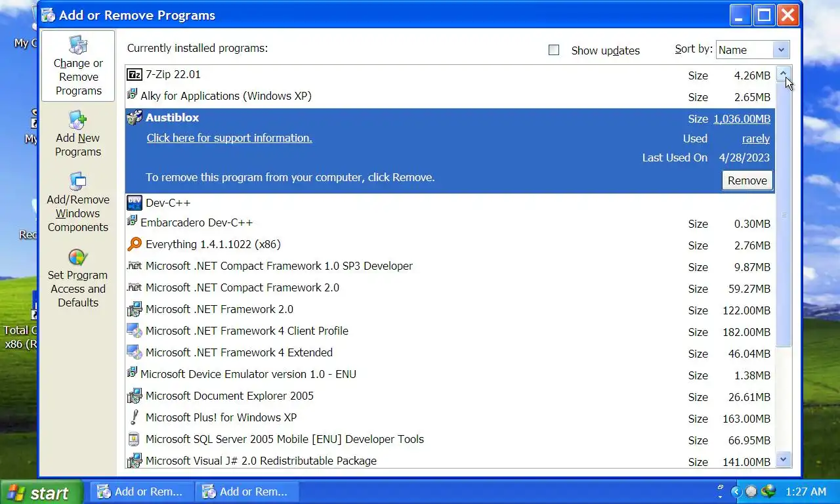Image resolution: width=840 pixels, height=504 pixels.
Task: Click the program list scroll down arrow
Action: click(784, 459)
